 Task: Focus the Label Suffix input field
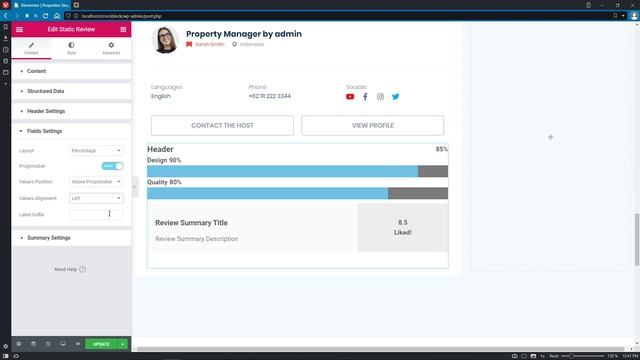(96, 215)
